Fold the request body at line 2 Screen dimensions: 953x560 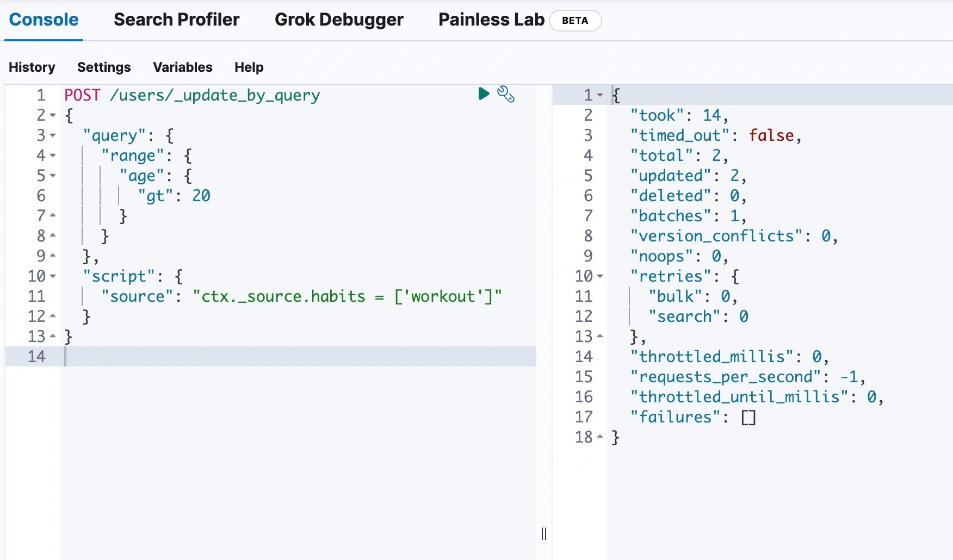pos(53,115)
